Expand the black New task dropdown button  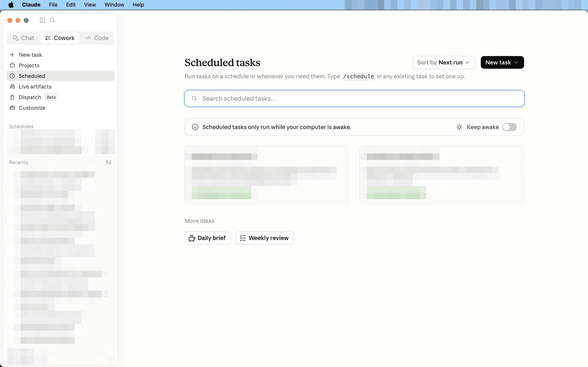pos(502,62)
